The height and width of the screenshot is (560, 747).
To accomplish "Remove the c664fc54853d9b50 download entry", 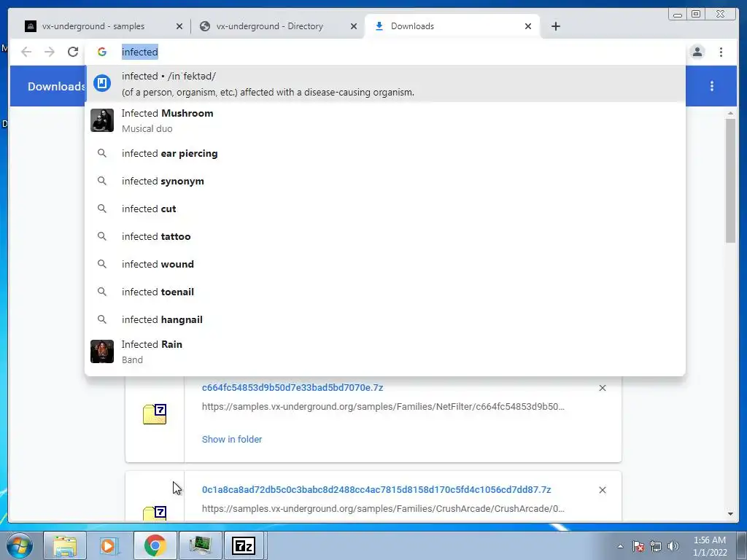I will (602, 388).
